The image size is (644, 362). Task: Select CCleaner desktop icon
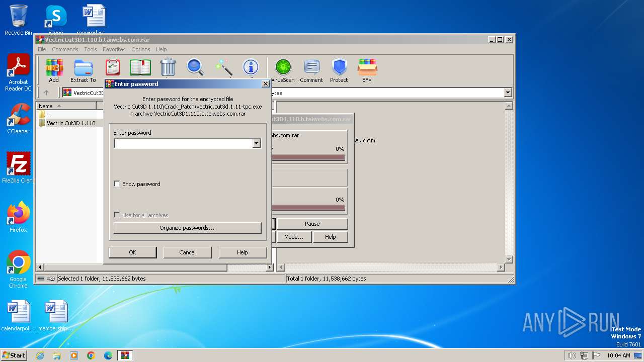click(18, 119)
